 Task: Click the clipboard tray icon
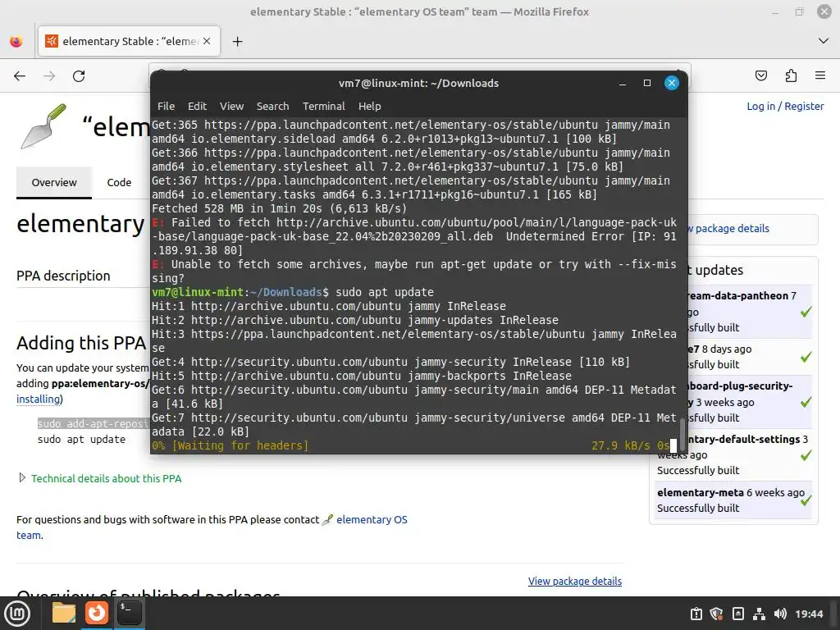point(696,614)
